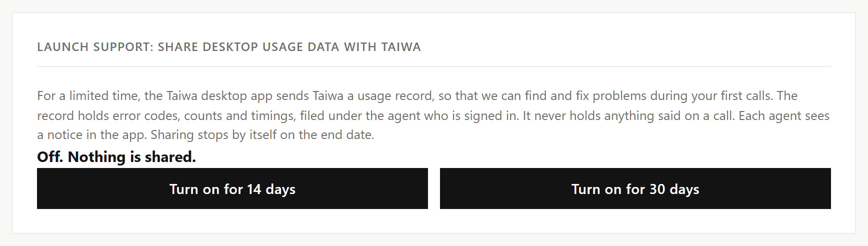Click the '14' in the left button label
The width and height of the screenshot is (868, 246).
[254, 189]
